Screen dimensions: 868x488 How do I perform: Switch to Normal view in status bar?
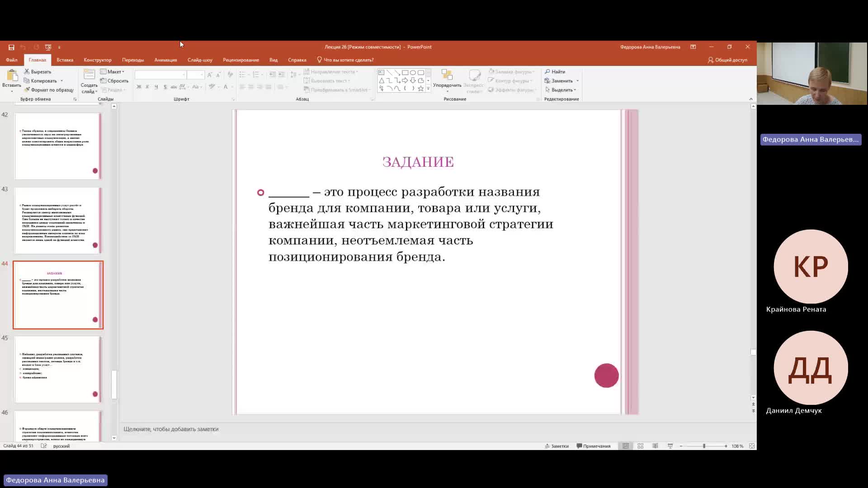pyautogui.click(x=626, y=446)
